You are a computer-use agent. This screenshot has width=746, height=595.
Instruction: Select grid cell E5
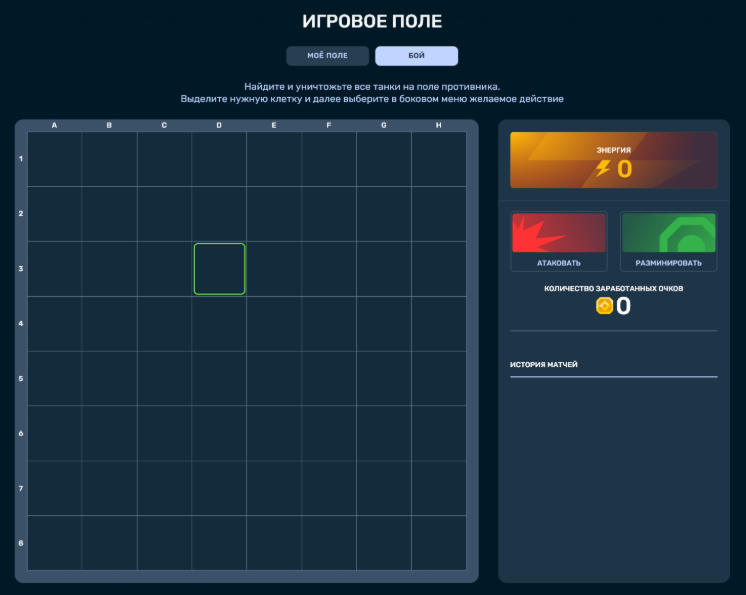[274, 378]
